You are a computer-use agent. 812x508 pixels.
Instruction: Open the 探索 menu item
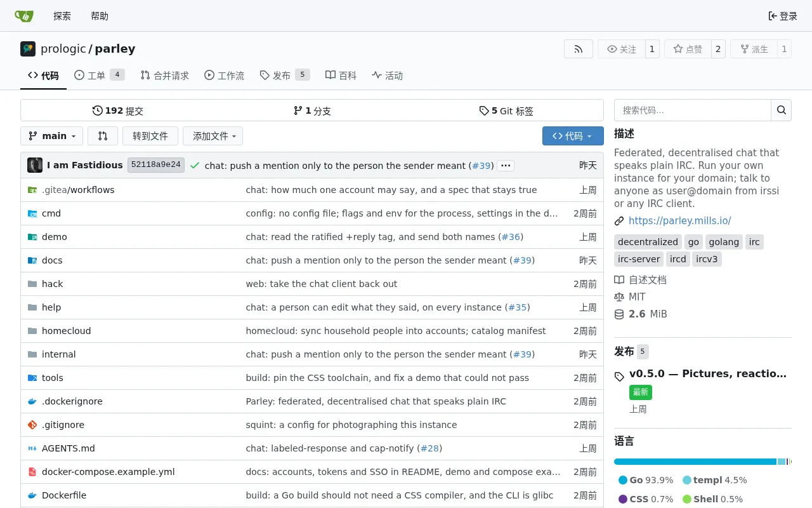tap(62, 16)
